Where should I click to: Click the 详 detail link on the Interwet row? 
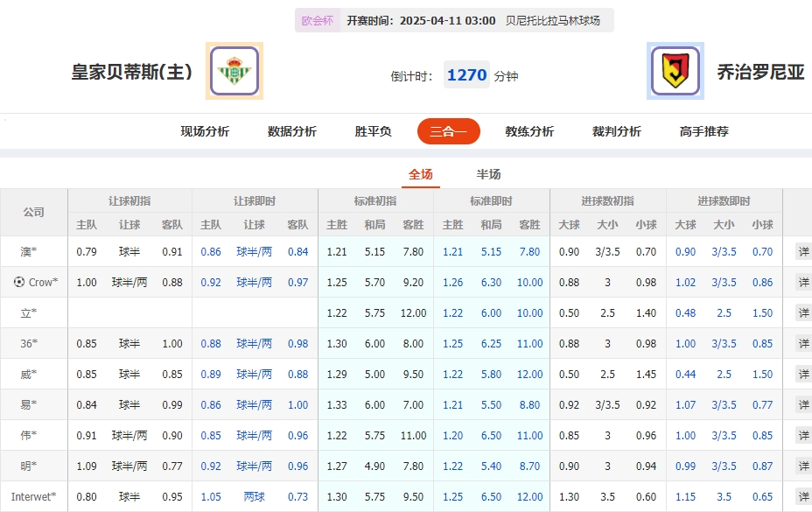[x=806, y=496]
